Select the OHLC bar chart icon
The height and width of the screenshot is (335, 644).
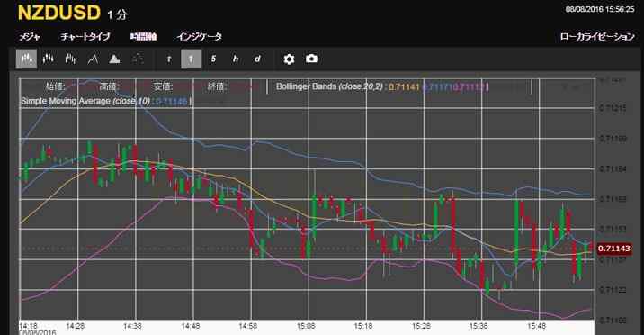(x=70, y=59)
